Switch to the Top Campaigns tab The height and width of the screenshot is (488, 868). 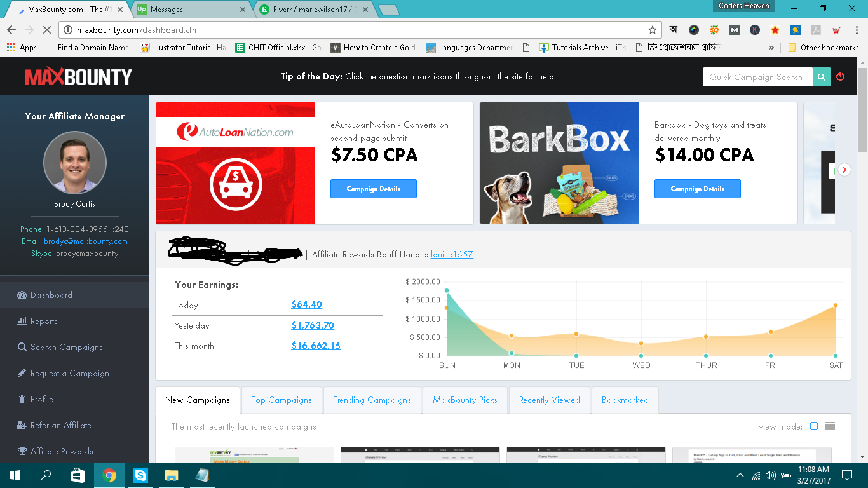(x=281, y=400)
